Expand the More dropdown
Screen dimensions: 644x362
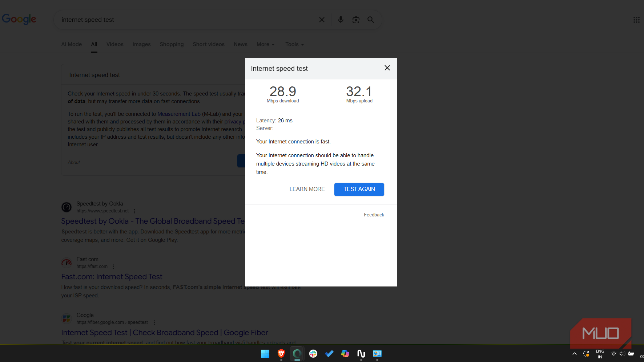[x=265, y=44]
